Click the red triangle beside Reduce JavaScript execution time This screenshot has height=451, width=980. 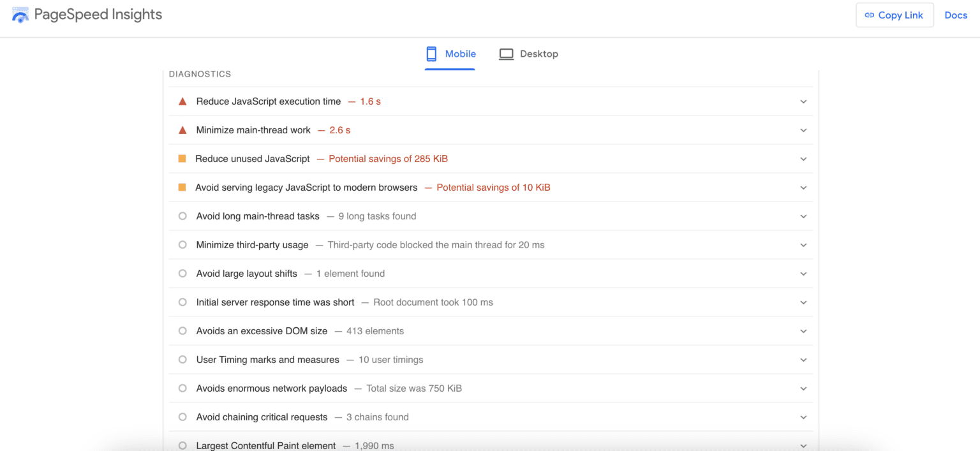tap(182, 101)
